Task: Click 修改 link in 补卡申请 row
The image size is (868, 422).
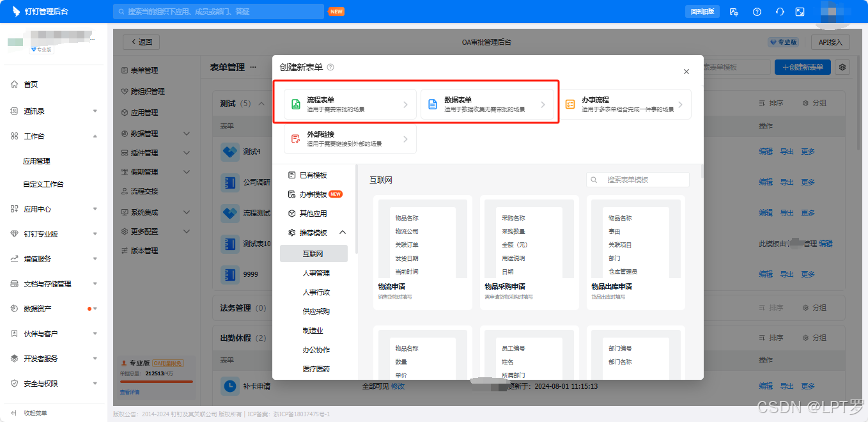Action: [398, 386]
